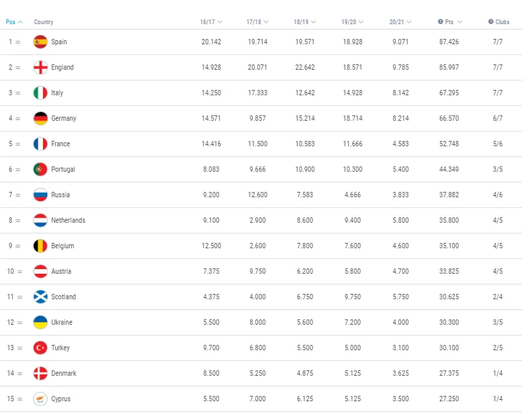Screen dimensions: 532x414
Task: Click the help icon beside Pts
Action: (440, 22)
